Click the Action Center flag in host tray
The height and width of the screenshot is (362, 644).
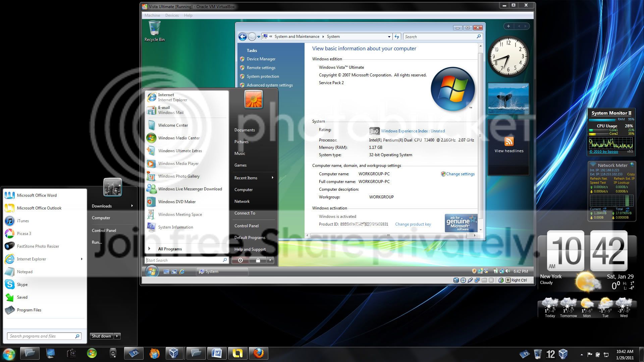590,354
